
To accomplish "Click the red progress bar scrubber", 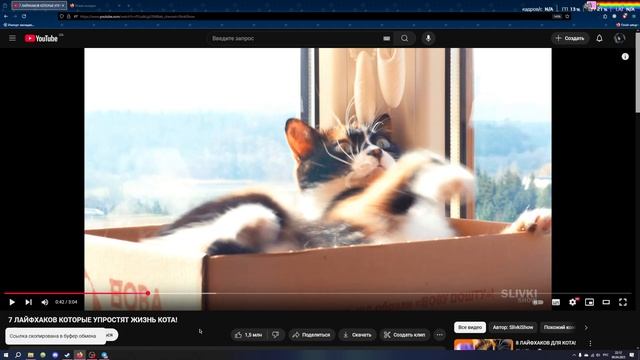I will (148, 293).
